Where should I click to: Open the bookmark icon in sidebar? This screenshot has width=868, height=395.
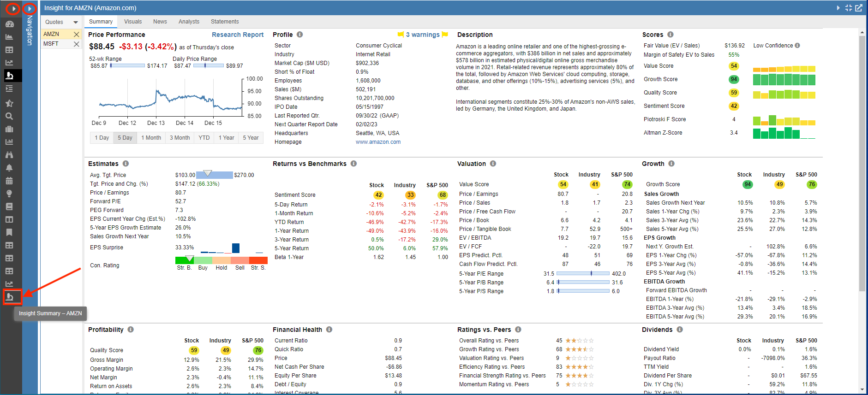click(x=9, y=232)
